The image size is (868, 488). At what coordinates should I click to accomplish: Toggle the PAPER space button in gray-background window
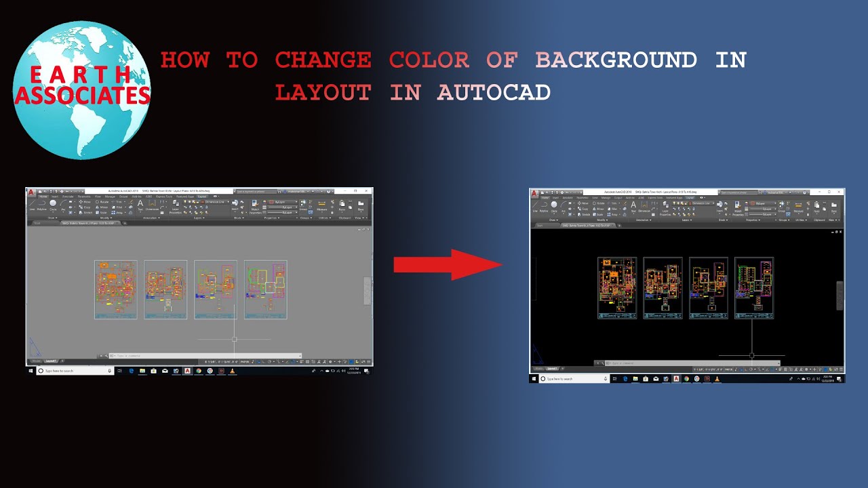coord(245,362)
